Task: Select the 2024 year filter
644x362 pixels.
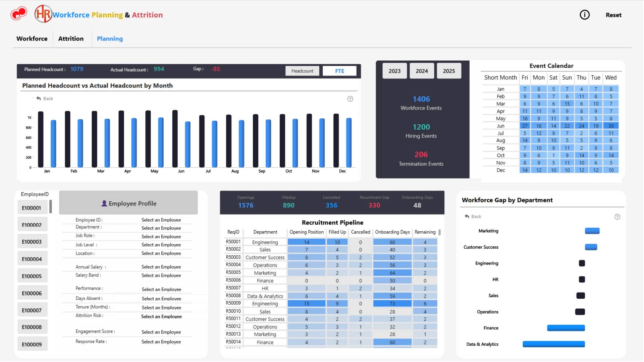Action: [x=422, y=71]
